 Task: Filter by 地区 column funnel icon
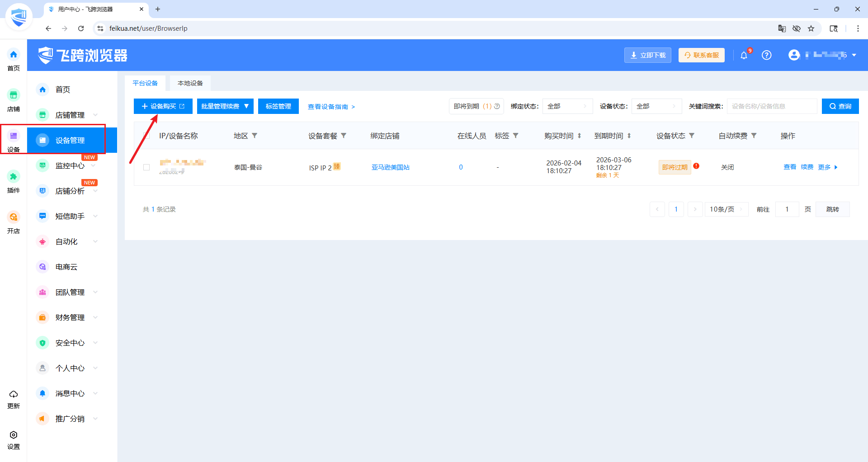point(255,136)
